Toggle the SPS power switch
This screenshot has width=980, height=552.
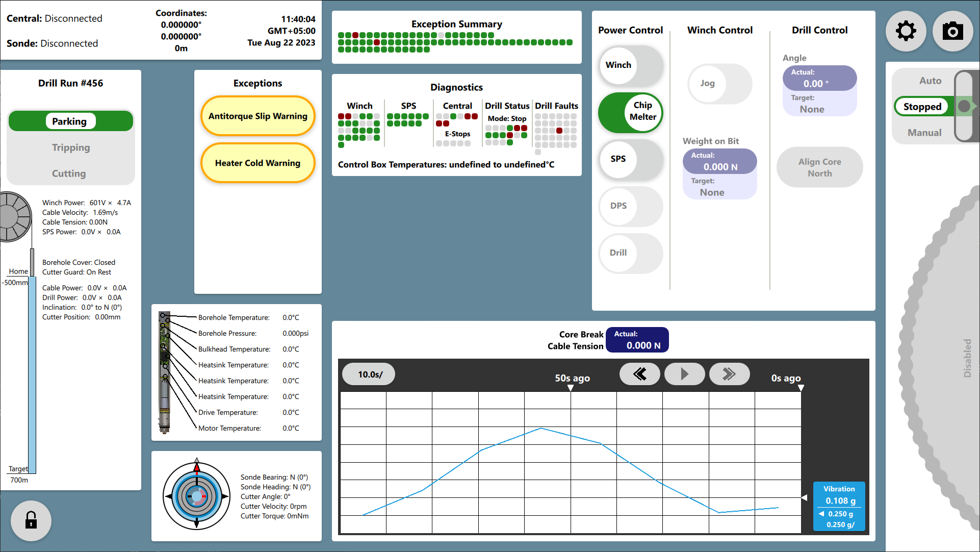(630, 159)
